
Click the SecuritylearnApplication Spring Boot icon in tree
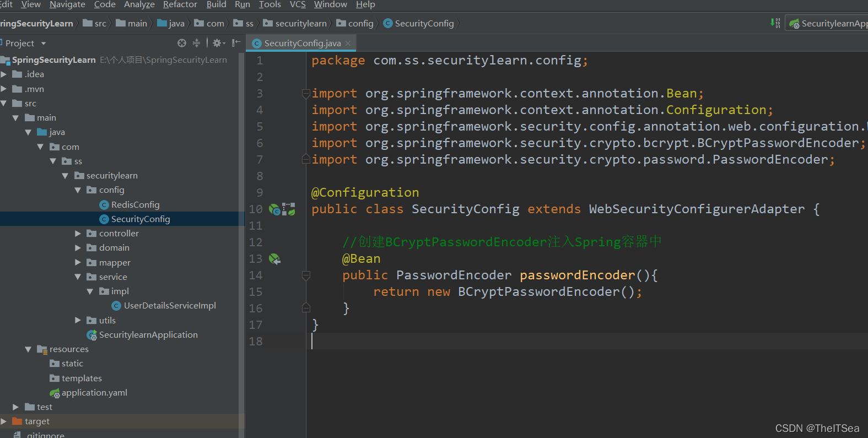click(92, 335)
